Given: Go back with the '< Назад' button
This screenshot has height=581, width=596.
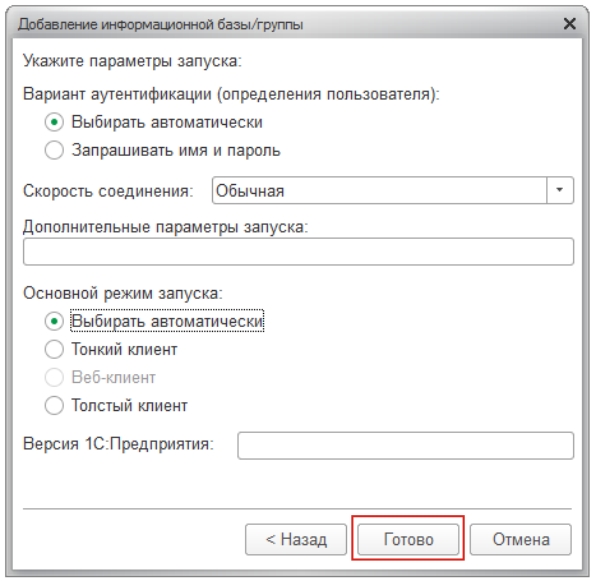Looking at the screenshot, I should pos(296,540).
